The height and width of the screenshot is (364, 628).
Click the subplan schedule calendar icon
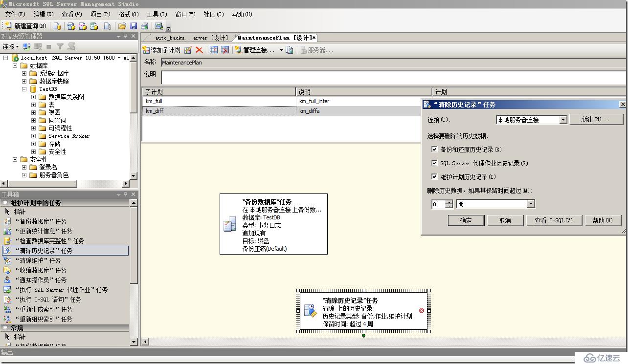click(x=214, y=50)
